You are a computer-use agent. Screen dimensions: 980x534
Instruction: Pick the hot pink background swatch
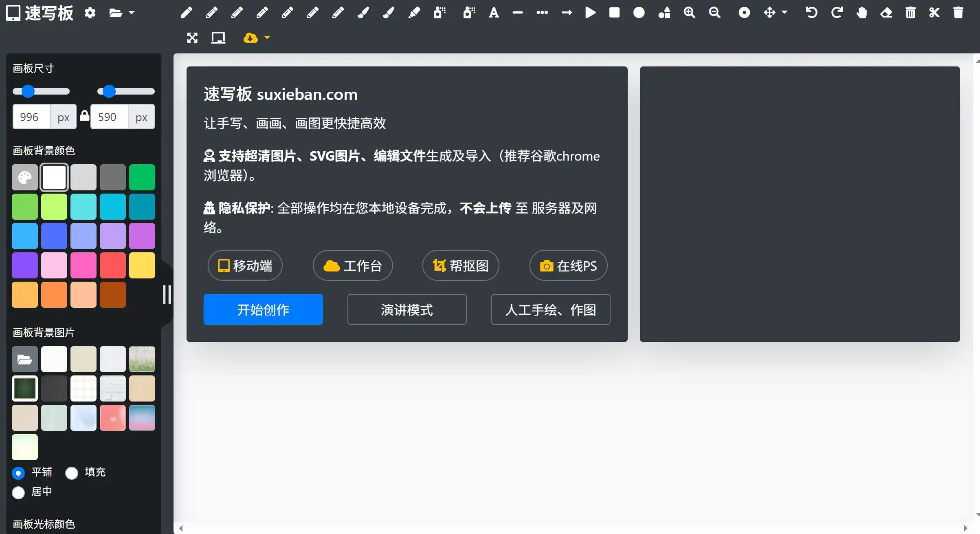pyautogui.click(x=83, y=265)
